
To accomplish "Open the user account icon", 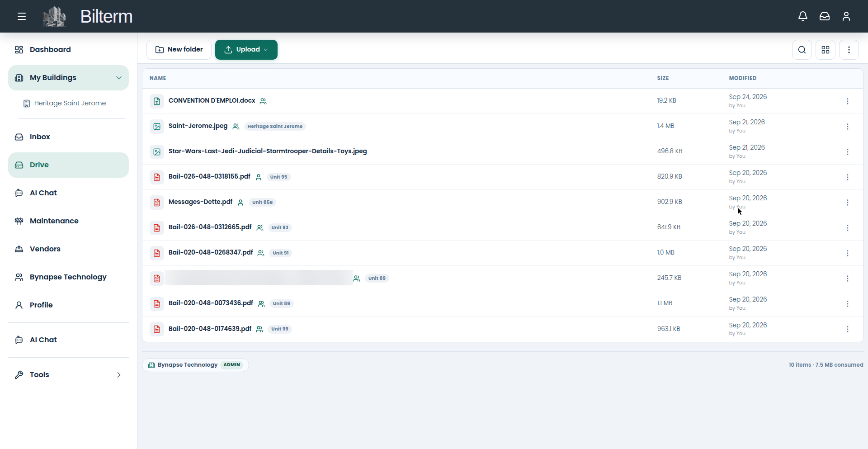I will pos(846,17).
